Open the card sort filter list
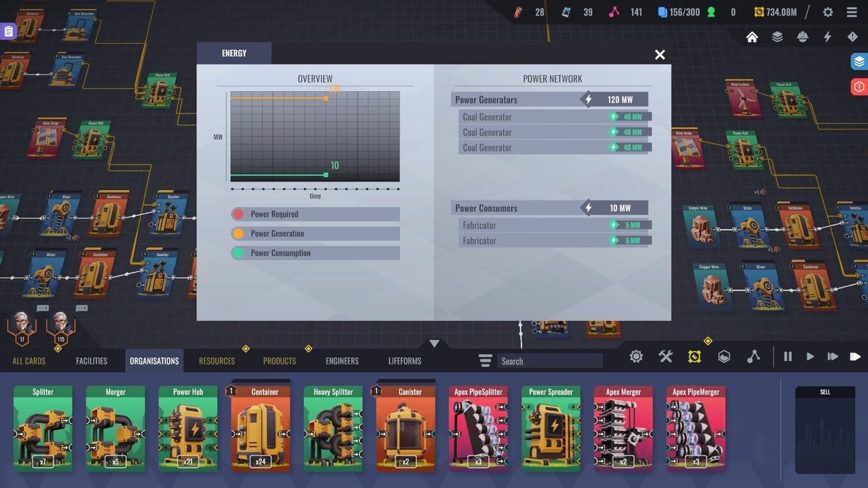868x488 pixels. tap(486, 361)
